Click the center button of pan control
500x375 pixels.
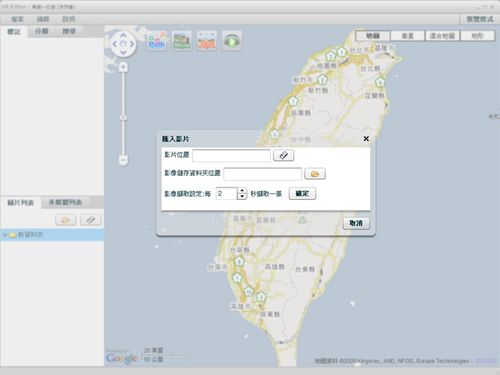point(123,44)
